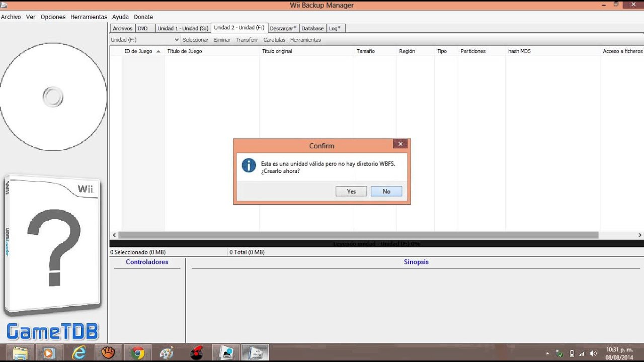Image resolution: width=644 pixels, height=362 pixels.
Task: Open the Archivo menu
Action: click(11, 17)
